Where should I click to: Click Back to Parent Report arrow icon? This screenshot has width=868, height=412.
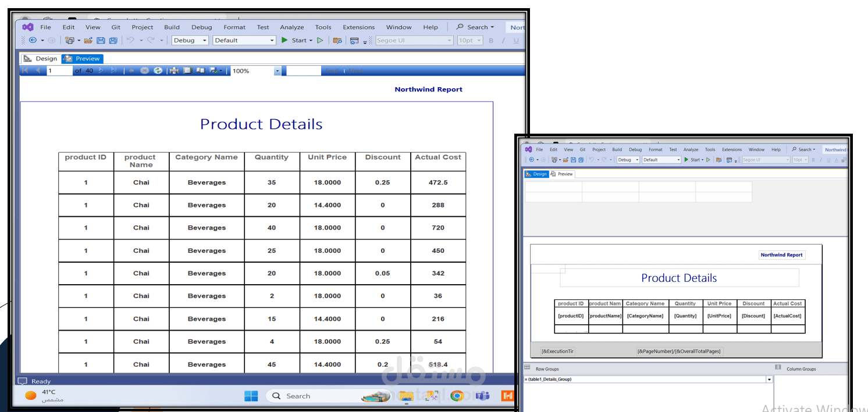(131, 70)
